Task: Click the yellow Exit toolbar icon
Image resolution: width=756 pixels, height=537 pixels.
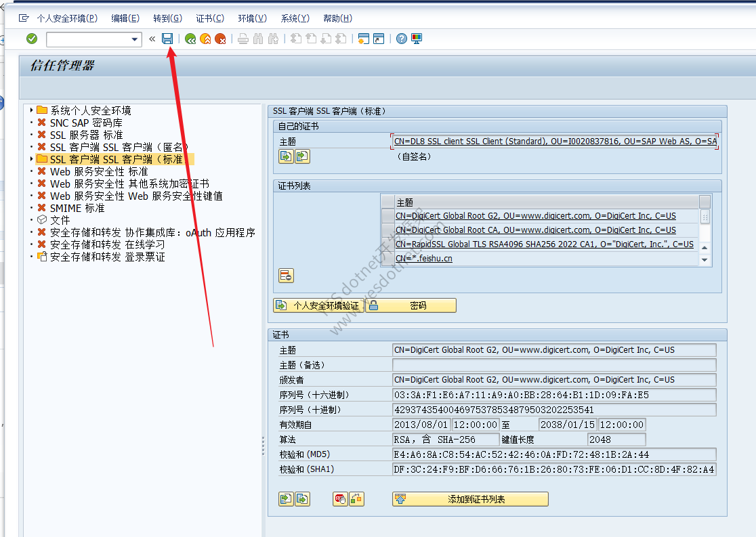Action: point(205,39)
